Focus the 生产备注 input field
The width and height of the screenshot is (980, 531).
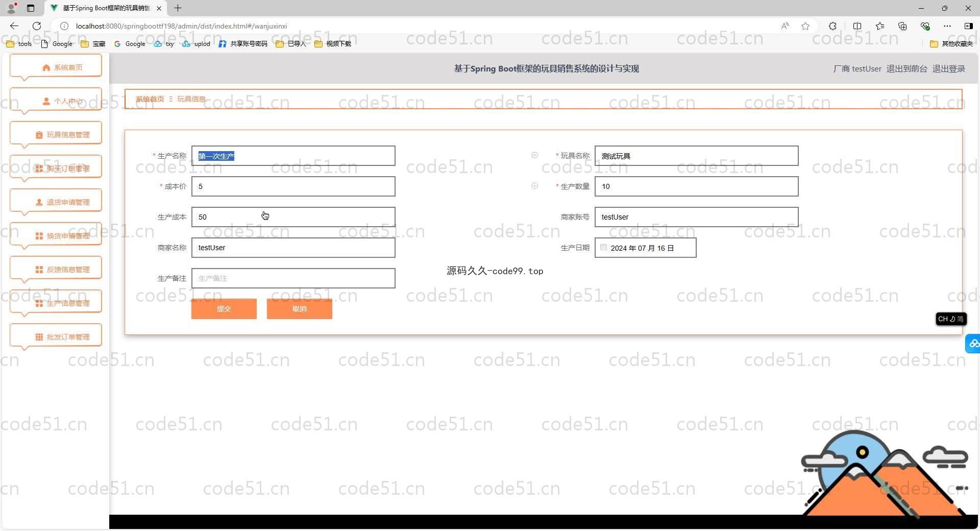(293, 278)
